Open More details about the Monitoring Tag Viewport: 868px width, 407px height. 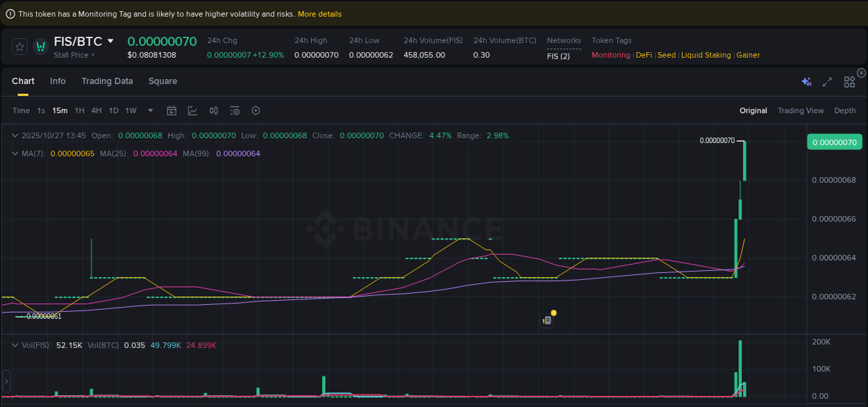point(318,13)
